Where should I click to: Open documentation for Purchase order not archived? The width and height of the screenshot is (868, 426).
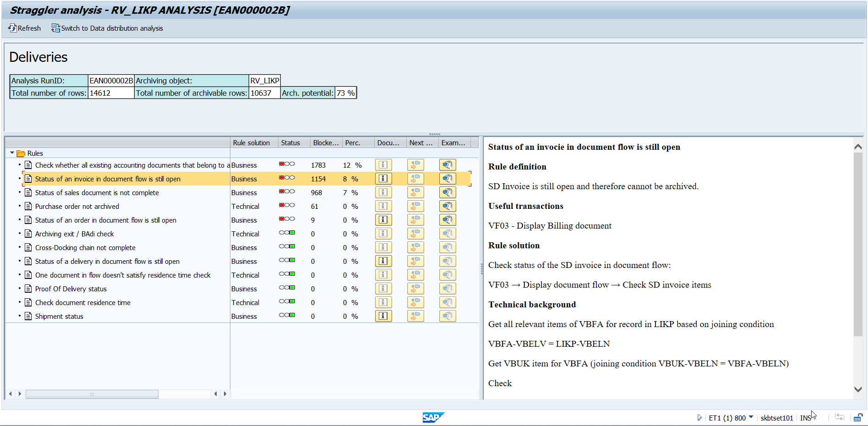coord(383,206)
